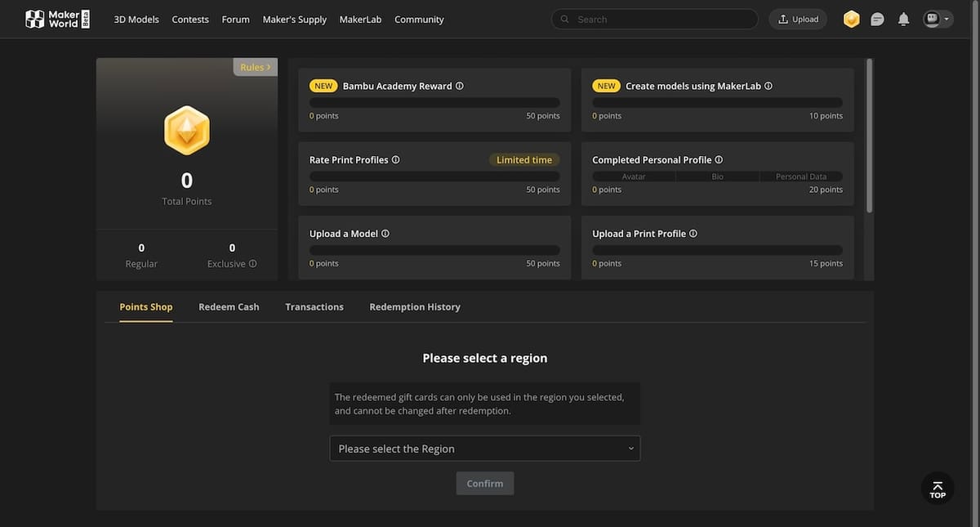
Task: Open the Transactions tab
Action: (314, 306)
